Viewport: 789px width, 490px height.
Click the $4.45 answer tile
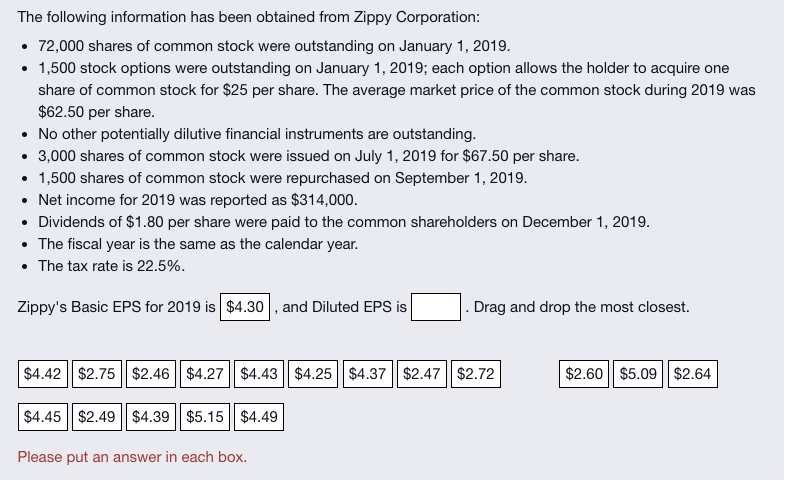click(43, 416)
